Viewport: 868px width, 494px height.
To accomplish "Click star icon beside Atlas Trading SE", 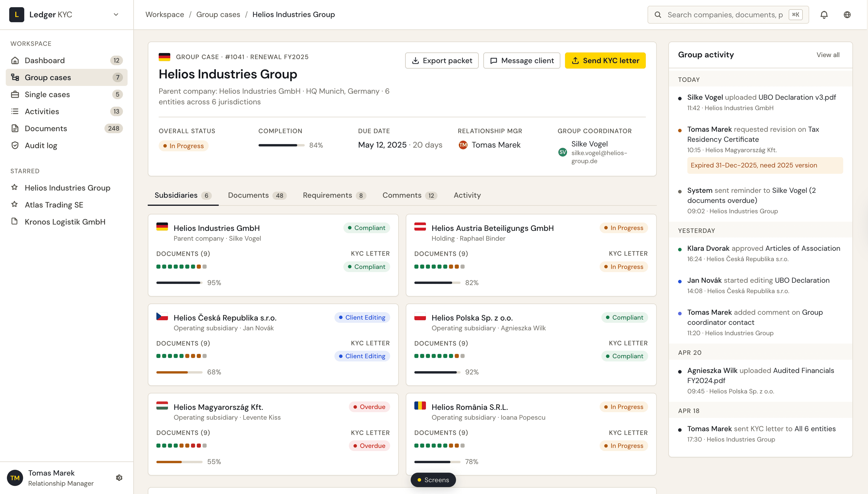I will coord(15,205).
